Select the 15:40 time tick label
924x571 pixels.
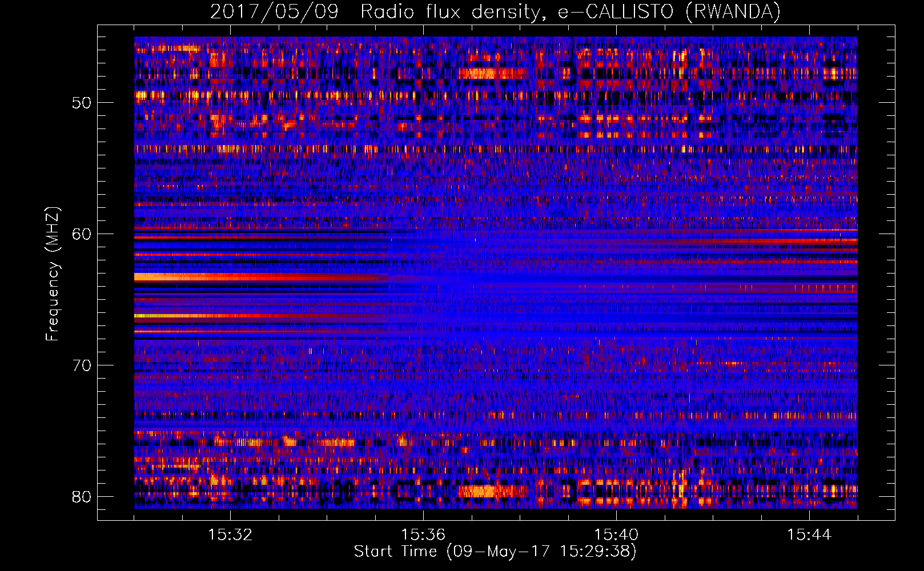(x=616, y=534)
